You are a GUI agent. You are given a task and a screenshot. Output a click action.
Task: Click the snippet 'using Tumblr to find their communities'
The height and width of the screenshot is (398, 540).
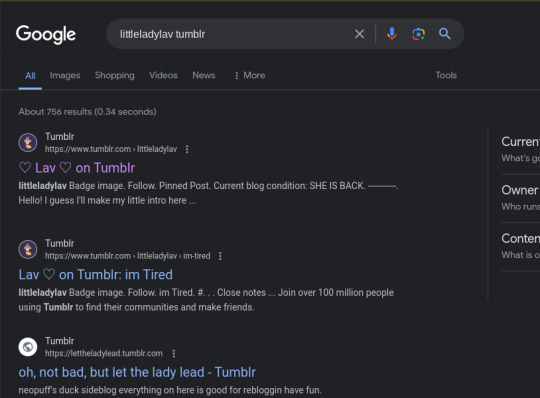click(x=136, y=307)
